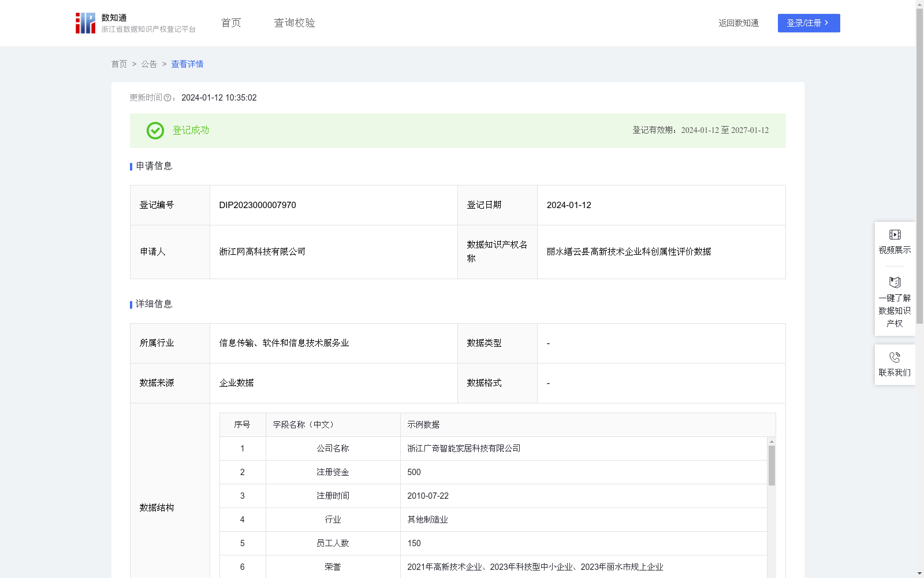Click the page scrollbar up arrow
Screen dimensions: 924x578
[919, 4]
